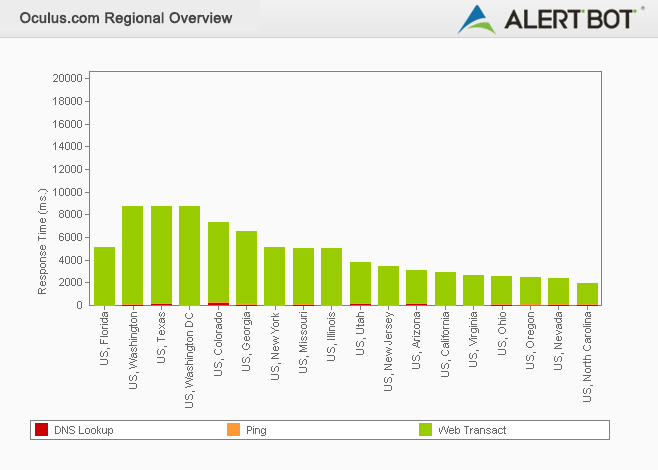Viewport: 658px width, 470px height.
Task: Click the orange Ping legend swatch
Action: click(233, 430)
